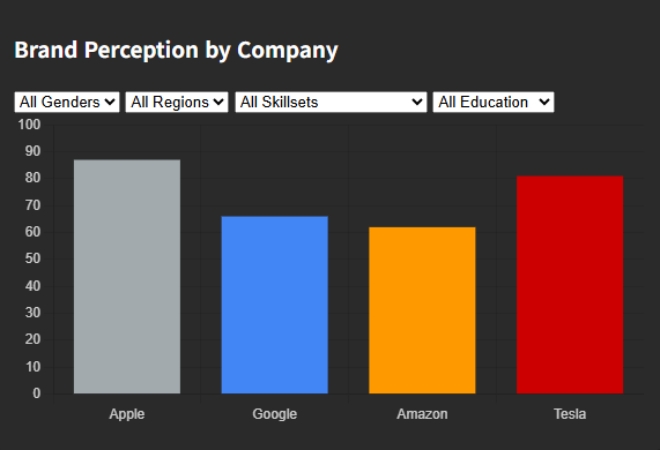Click the 50 y-axis tick label
660x450 pixels.
(33, 259)
